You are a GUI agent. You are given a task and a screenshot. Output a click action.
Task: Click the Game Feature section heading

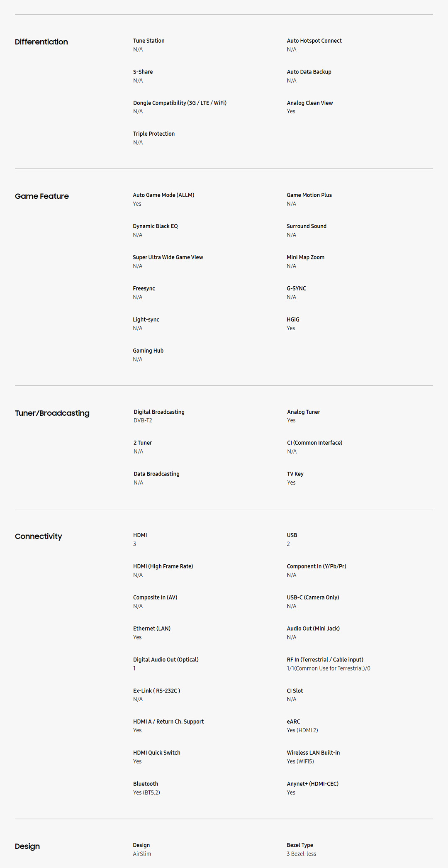(42, 196)
